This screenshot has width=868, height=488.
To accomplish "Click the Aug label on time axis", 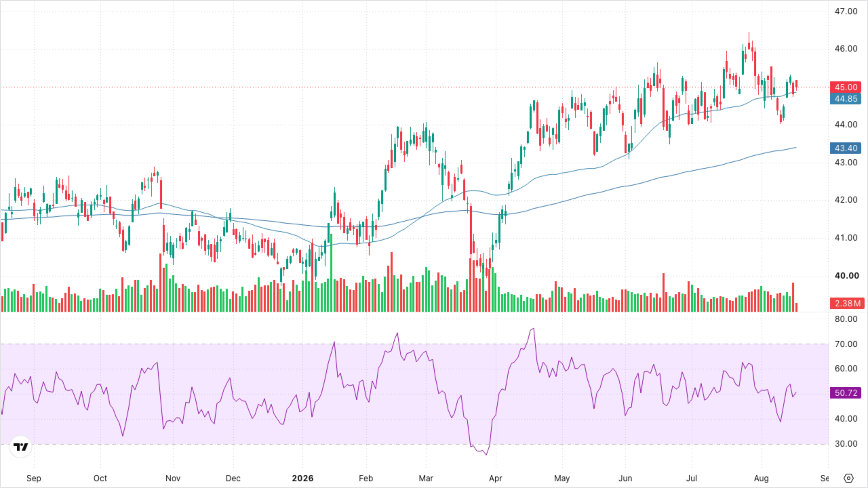I will coord(761,478).
